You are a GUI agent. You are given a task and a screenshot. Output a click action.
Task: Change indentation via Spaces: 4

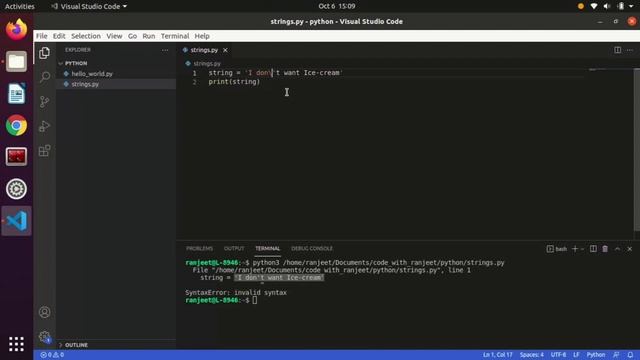532,355
